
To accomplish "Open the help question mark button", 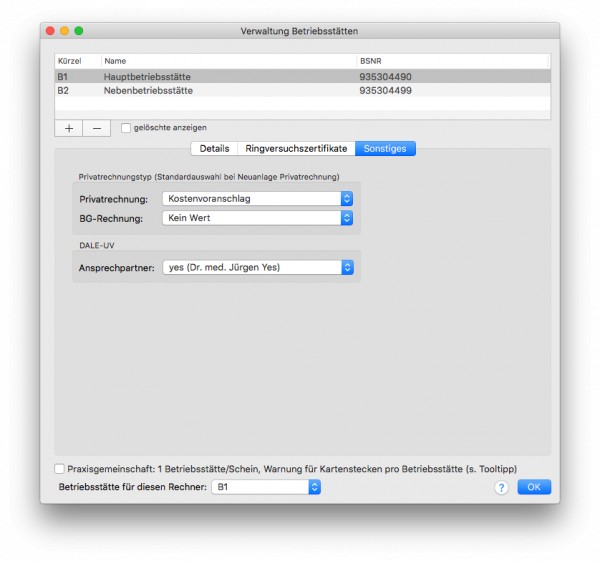I will click(x=501, y=488).
